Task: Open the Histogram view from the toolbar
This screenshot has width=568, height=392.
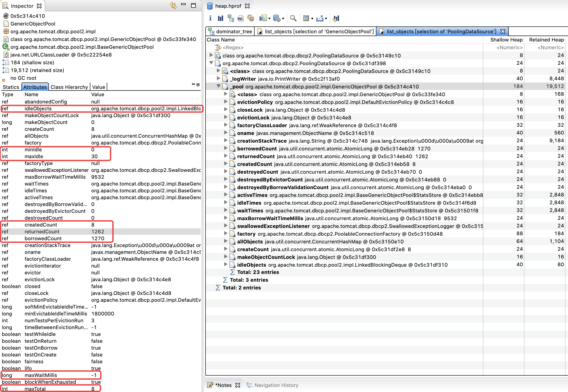Action: (220, 18)
